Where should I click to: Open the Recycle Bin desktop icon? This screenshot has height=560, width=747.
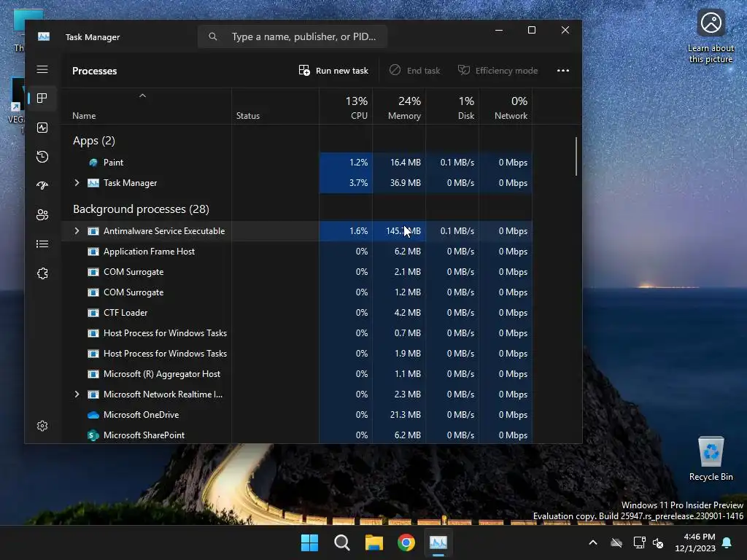pos(711,458)
